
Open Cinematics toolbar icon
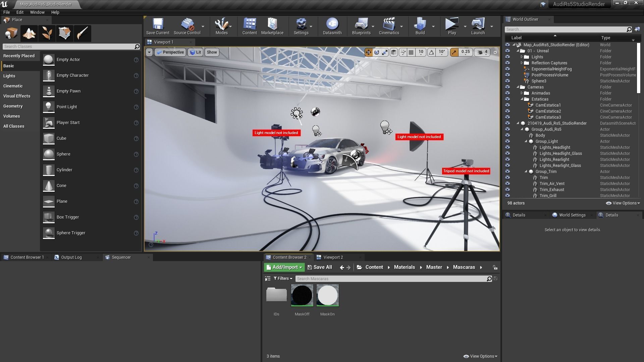point(389,26)
